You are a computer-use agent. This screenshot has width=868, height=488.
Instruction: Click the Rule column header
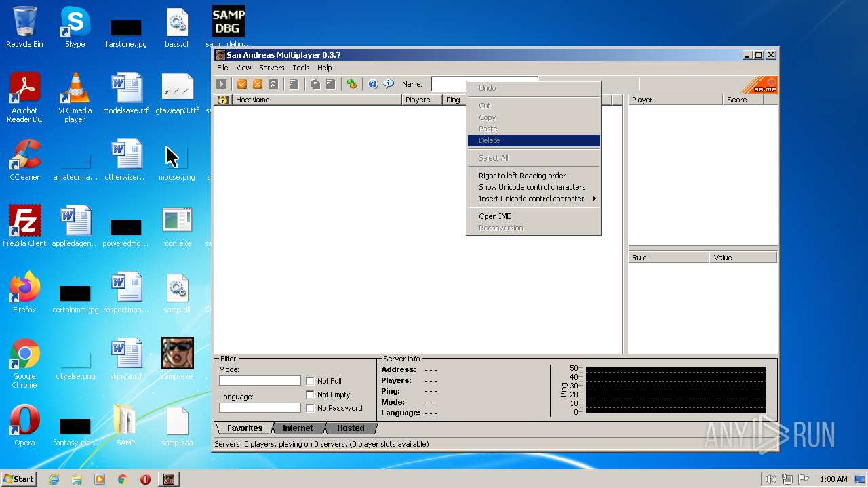(x=669, y=258)
